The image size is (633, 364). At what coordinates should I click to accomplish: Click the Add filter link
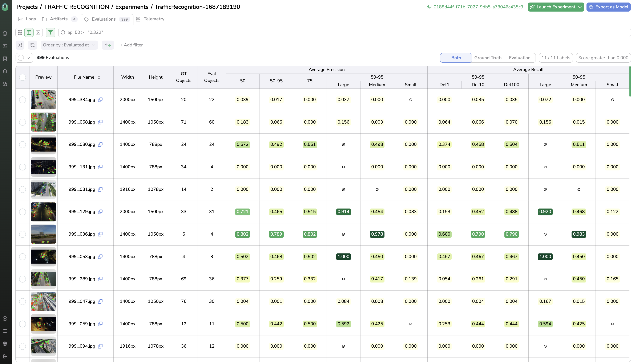131,45
